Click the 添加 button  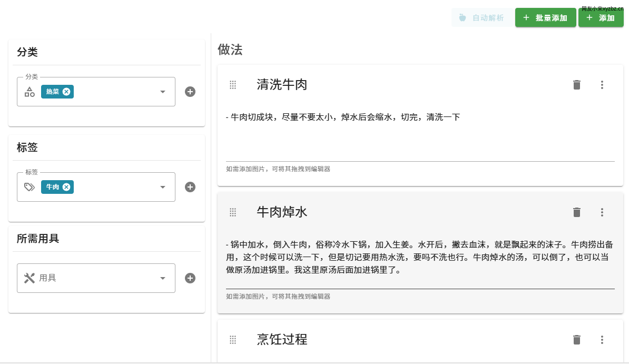point(601,18)
